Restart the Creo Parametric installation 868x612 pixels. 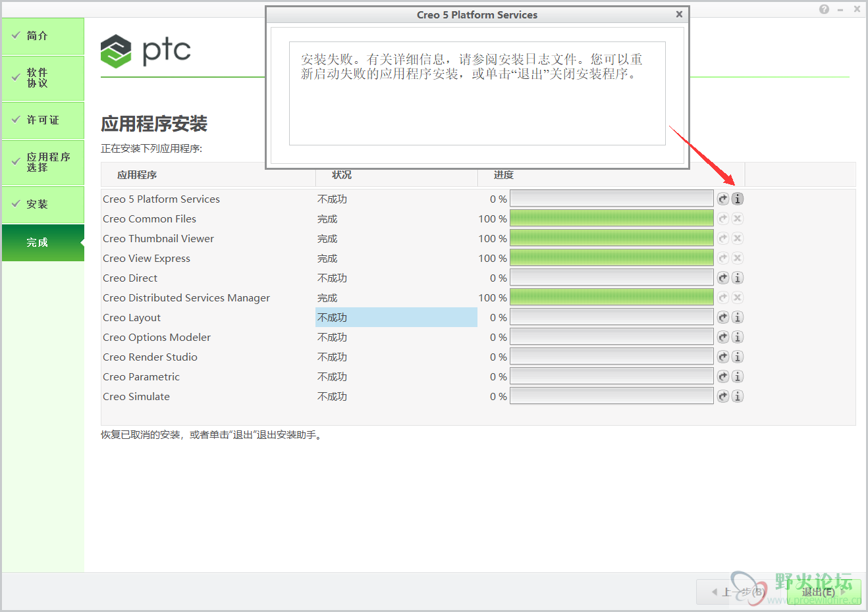[x=723, y=376]
